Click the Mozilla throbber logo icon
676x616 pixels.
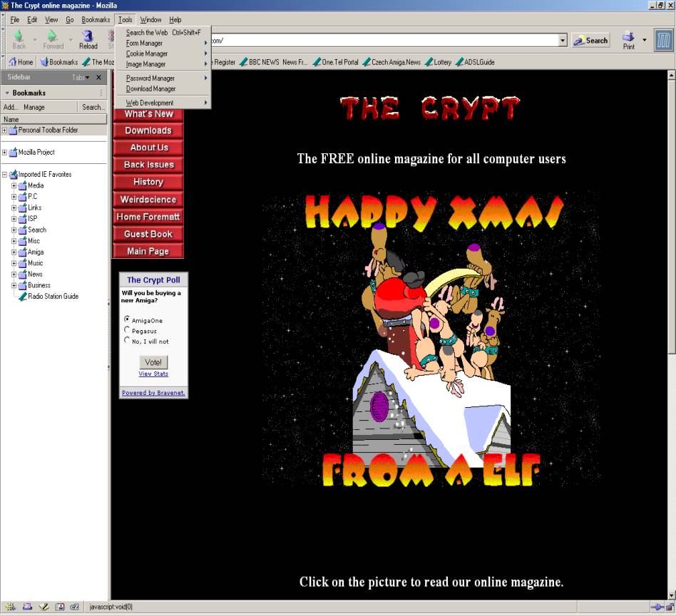[662, 40]
